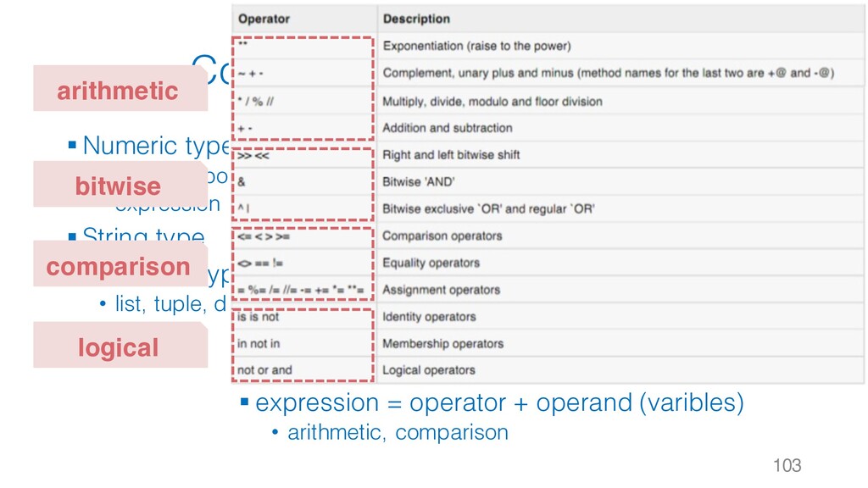Click the '* / % //' operator cell
The height and width of the screenshot is (488, 868).
[x=258, y=102]
